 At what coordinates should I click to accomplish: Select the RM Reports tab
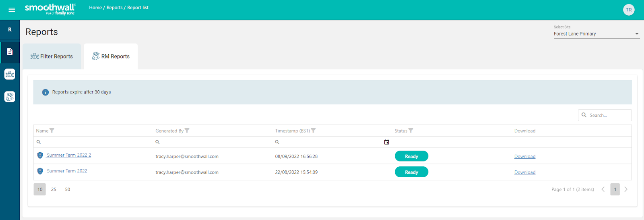click(x=111, y=56)
